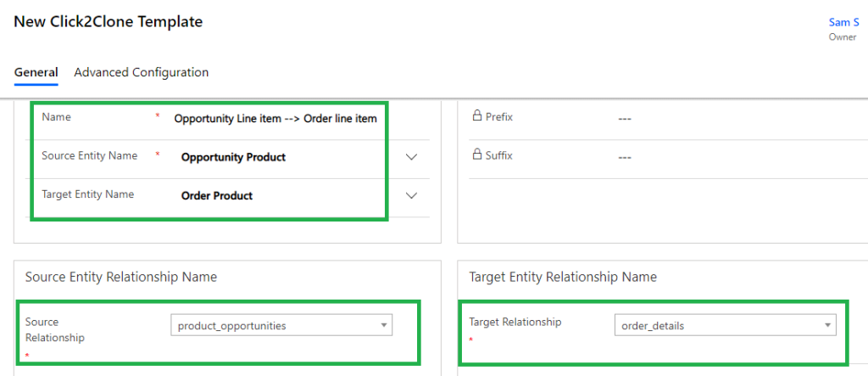This screenshot has width=868, height=376.
Task: Click the Order Product lookup value
Action: point(217,195)
